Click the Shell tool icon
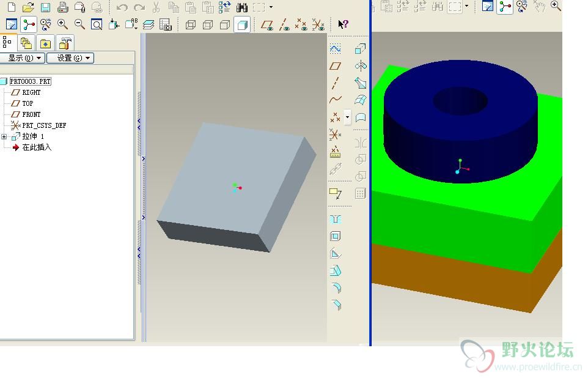Screen dimensions: 588x378 coord(335,237)
